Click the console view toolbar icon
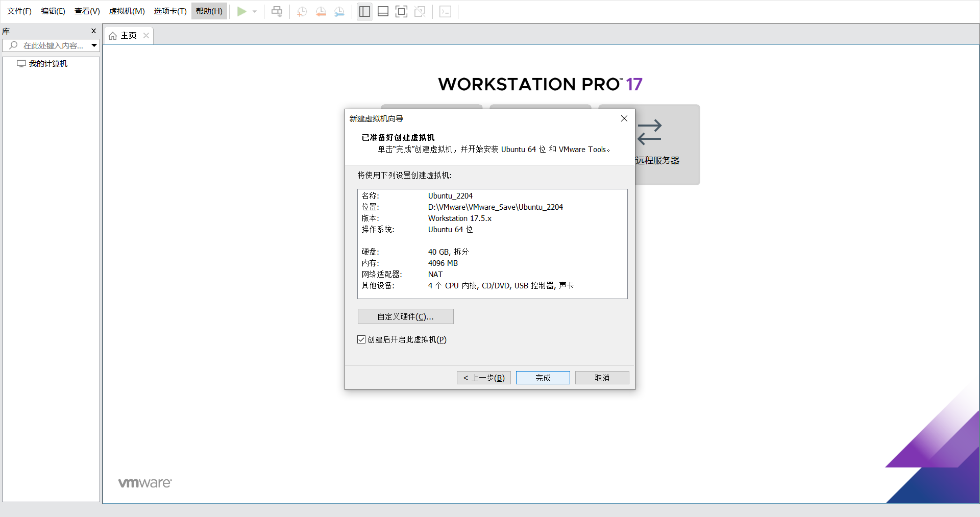The height and width of the screenshot is (517, 980). [445, 11]
